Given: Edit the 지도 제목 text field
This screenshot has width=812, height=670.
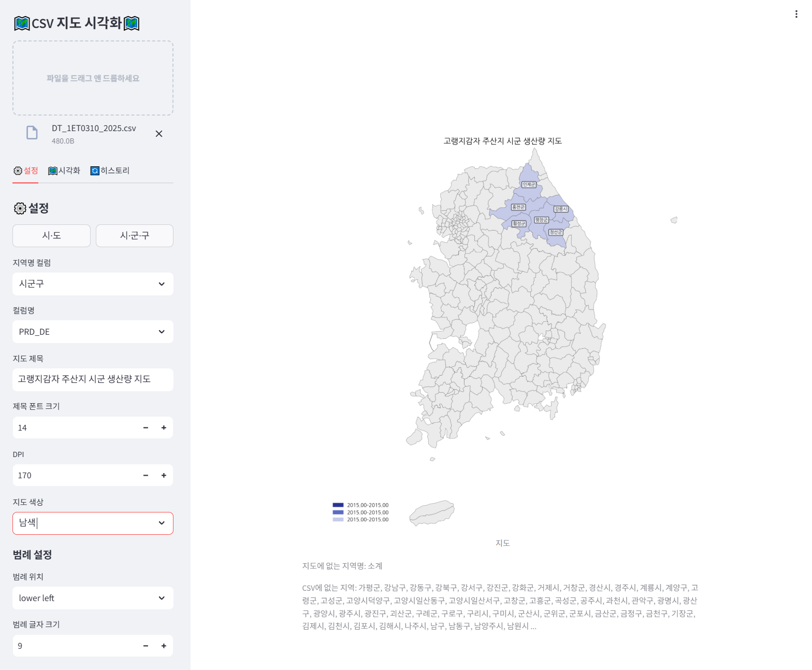Looking at the screenshot, I should 93,379.
